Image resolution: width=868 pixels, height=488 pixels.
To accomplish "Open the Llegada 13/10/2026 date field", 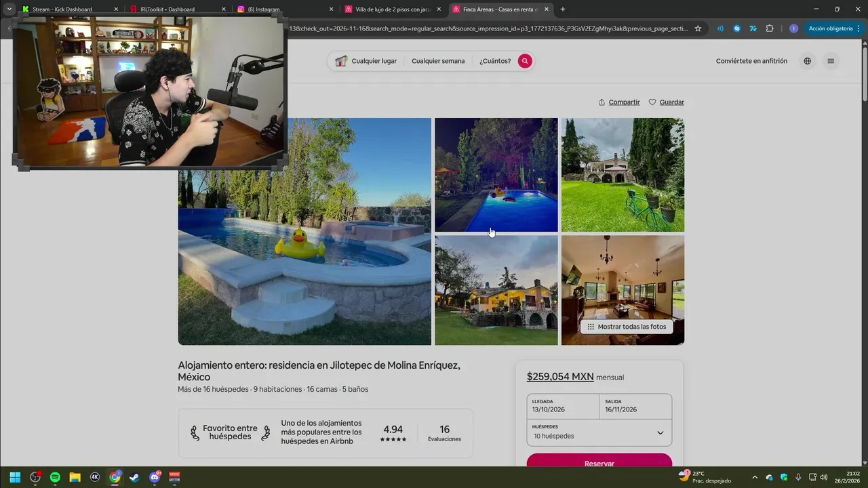I will tap(563, 406).
